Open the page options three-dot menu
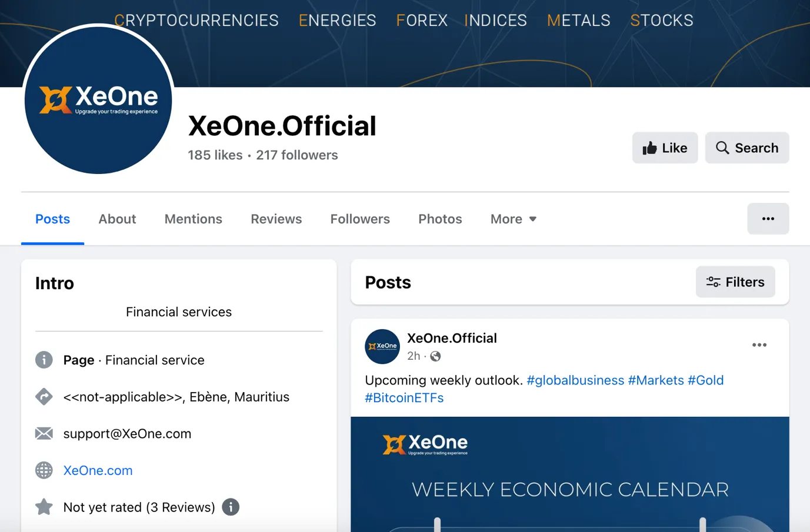Screen dimensions: 810x532 [768, 219]
